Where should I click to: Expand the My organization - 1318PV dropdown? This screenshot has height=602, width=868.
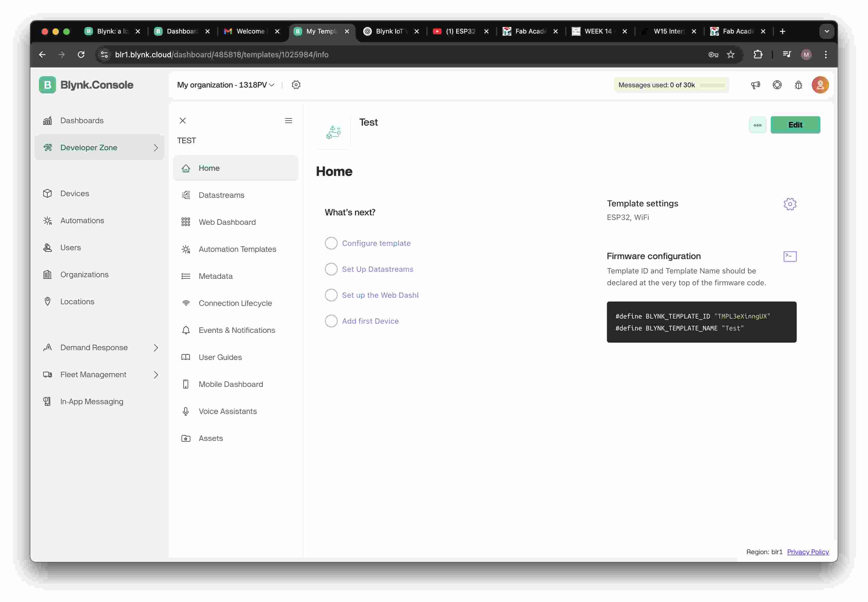point(226,85)
